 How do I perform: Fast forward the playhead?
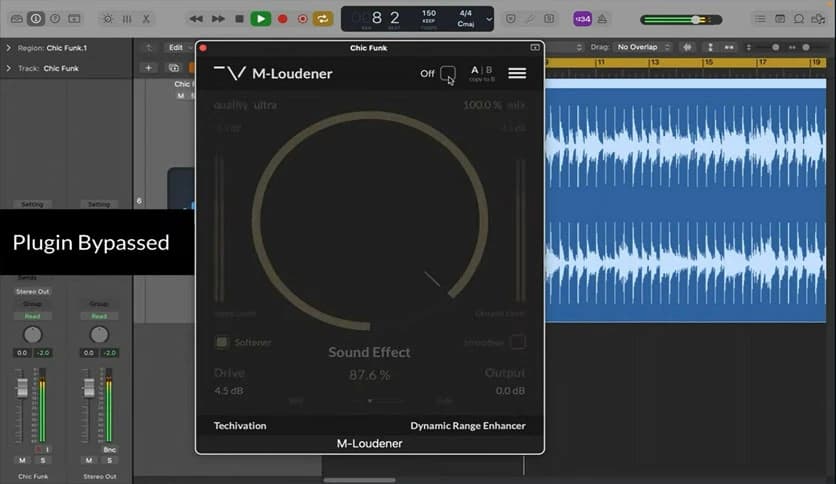tap(218, 19)
